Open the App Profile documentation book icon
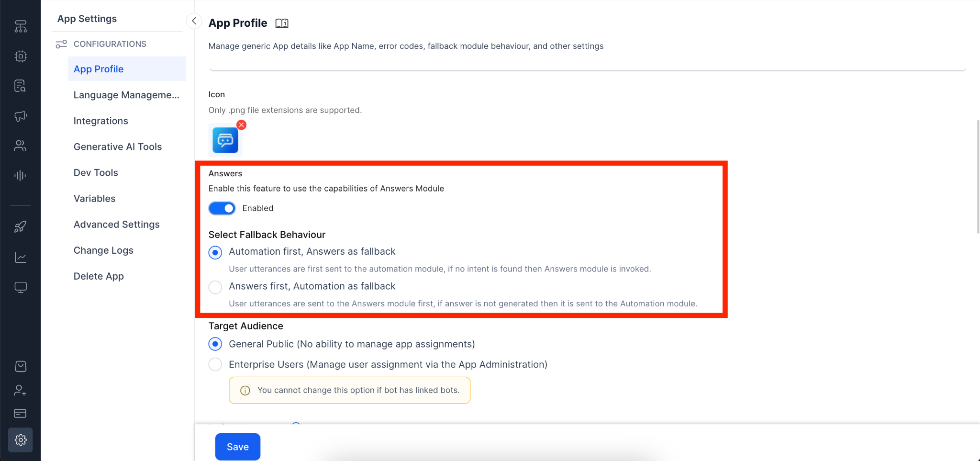980x461 pixels. pos(282,23)
